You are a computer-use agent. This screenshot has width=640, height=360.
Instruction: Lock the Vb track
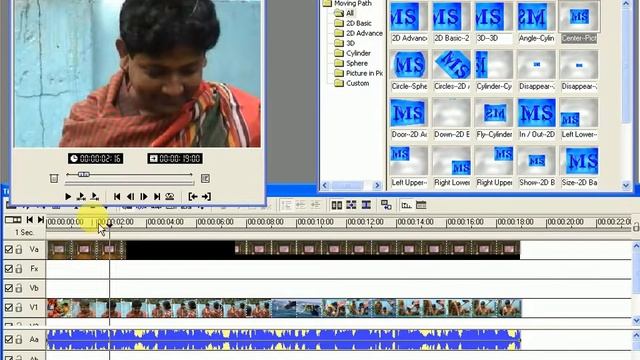[x=19, y=288]
